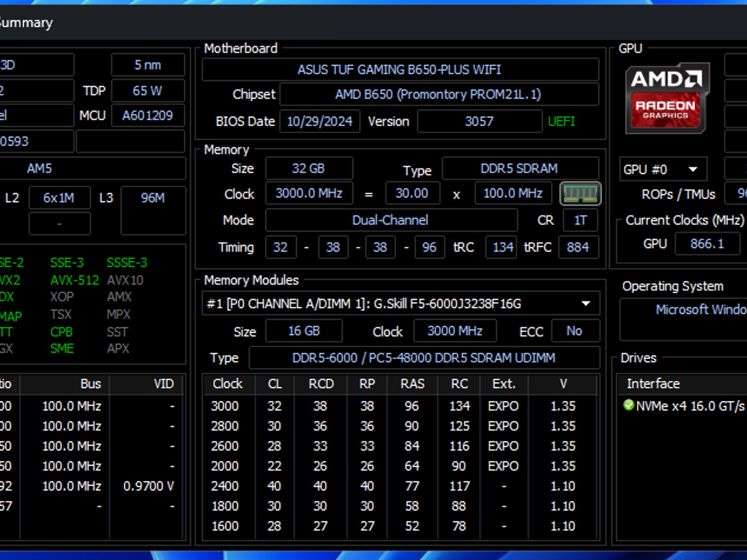The image size is (747, 560).
Task: Select the 2400 MHz JEDEC timing row
Action: 400,486
